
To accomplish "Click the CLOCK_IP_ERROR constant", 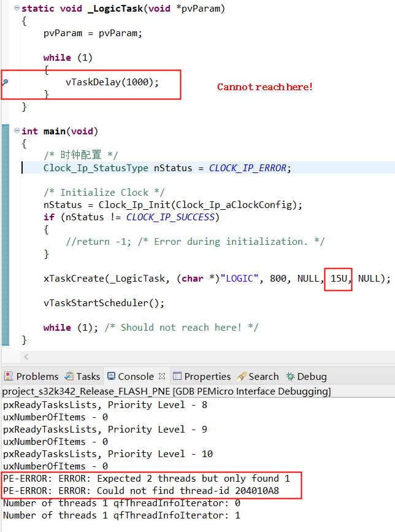I will [248, 168].
